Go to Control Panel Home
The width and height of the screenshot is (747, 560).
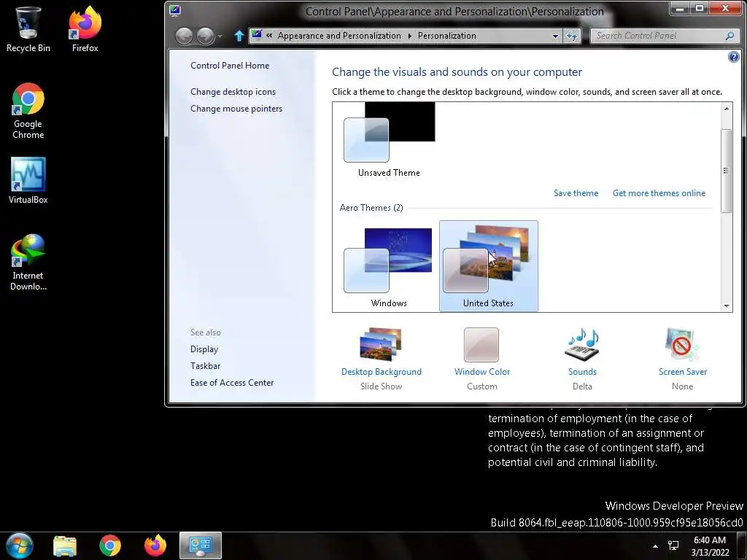point(230,66)
